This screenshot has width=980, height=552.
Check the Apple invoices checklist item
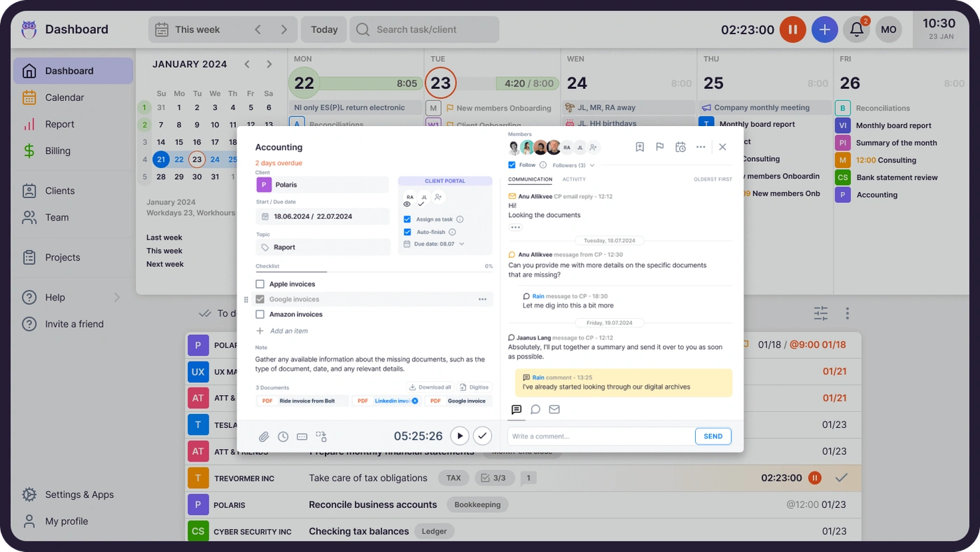pyautogui.click(x=262, y=284)
